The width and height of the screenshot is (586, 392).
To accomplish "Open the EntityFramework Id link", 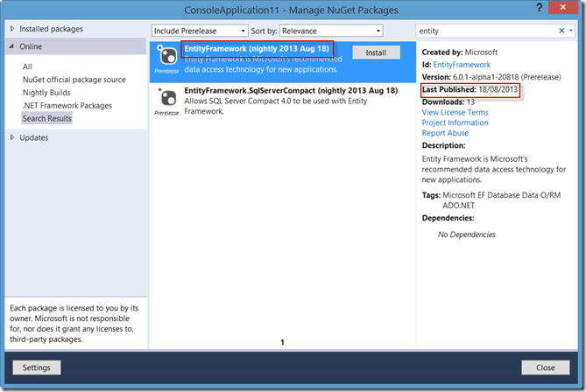I will click(x=462, y=65).
